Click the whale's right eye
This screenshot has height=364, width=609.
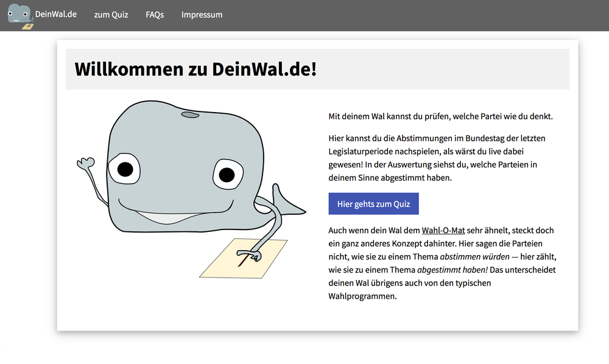point(226,175)
